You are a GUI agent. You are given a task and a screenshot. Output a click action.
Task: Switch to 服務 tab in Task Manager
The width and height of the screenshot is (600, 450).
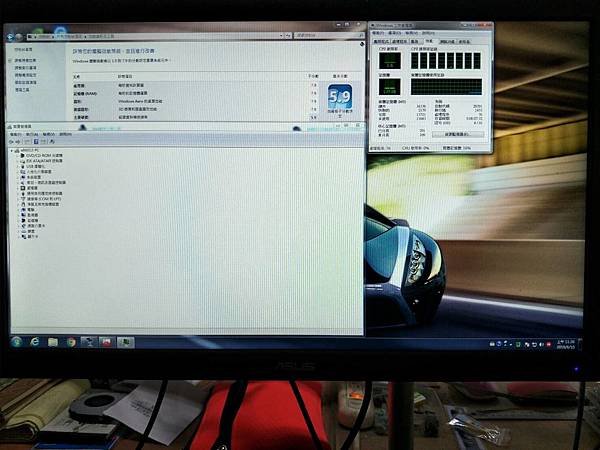tap(414, 41)
